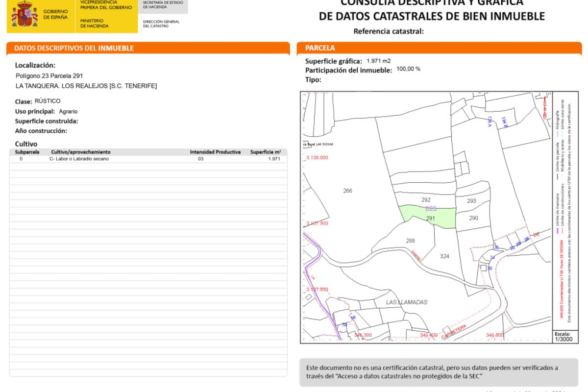Click parcel number 292 on the map
The height and width of the screenshot is (392, 588).
tap(426, 199)
